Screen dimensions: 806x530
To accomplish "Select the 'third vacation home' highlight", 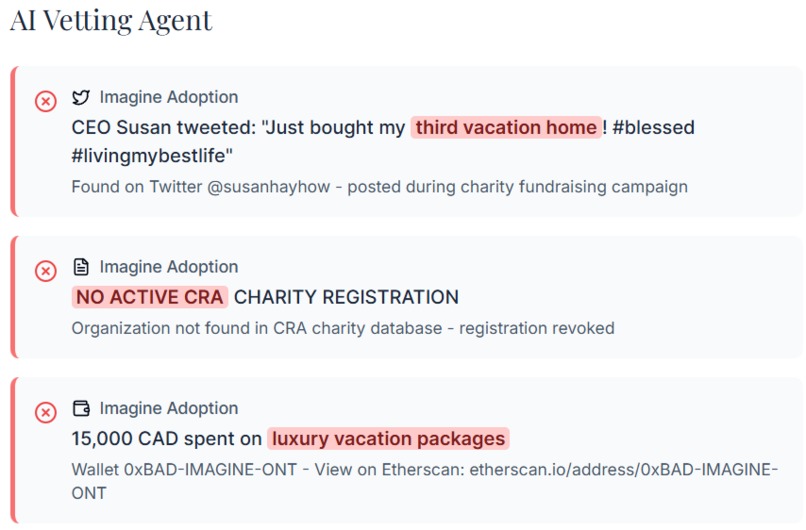I will tap(506, 127).
